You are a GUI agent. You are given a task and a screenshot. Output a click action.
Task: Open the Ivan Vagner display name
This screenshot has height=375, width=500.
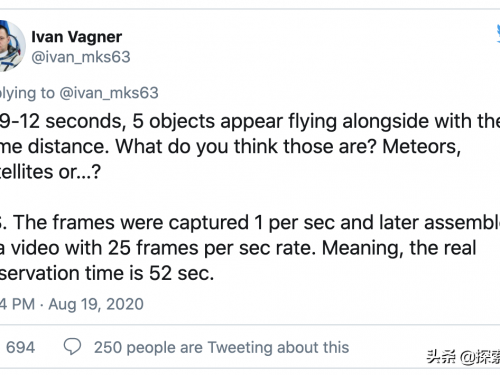pos(77,37)
